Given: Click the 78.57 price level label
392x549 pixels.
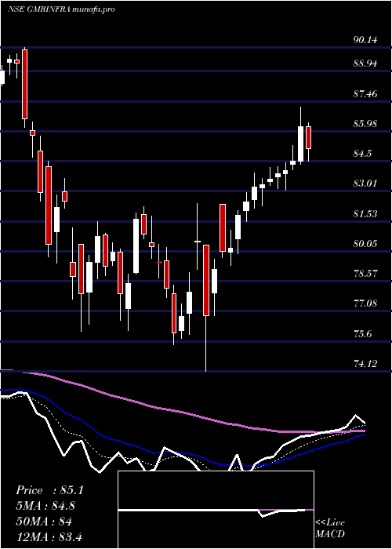Looking at the screenshot, I should [365, 274].
